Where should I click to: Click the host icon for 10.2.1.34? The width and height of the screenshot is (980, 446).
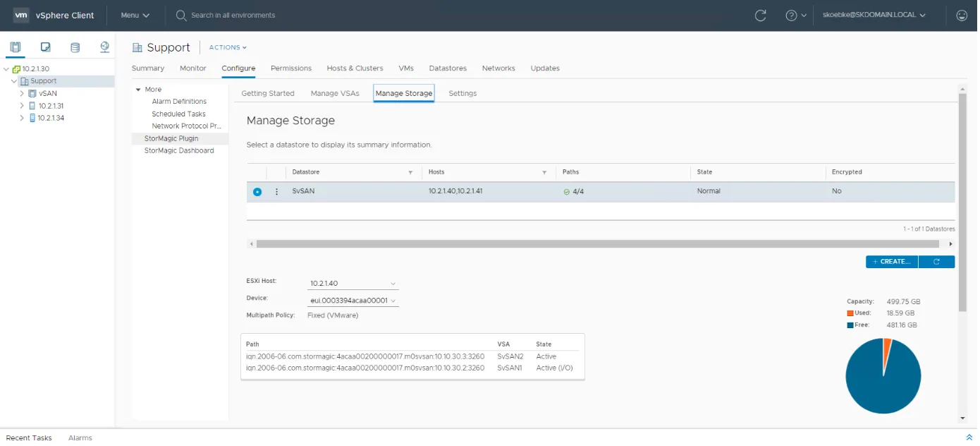pyautogui.click(x=32, y=118)
